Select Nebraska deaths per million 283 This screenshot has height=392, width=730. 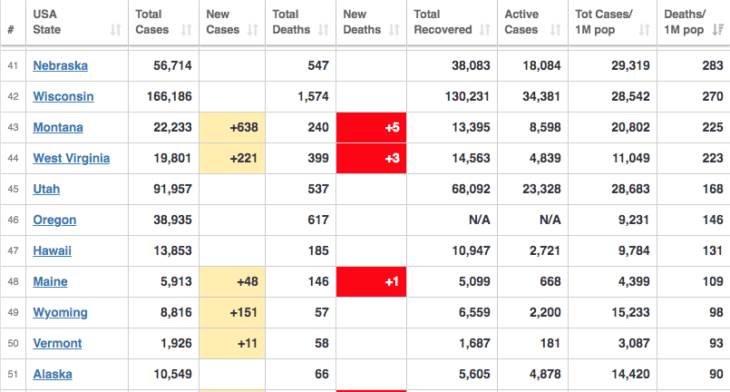coord(713,66)
